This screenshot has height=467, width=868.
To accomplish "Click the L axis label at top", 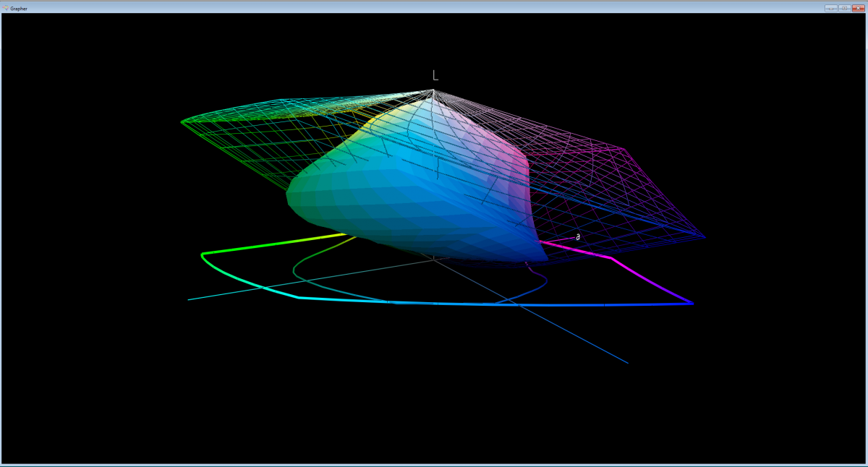I will click(x=435, y=75).
